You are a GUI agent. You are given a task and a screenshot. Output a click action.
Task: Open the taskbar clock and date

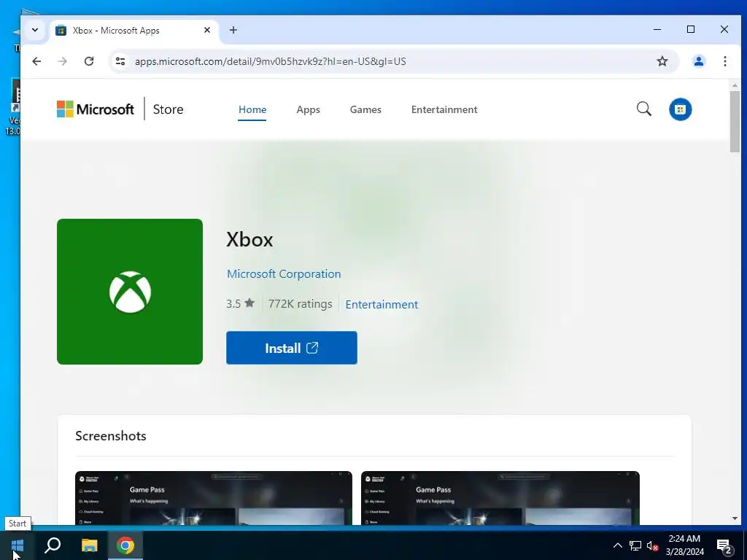[684, 545]
